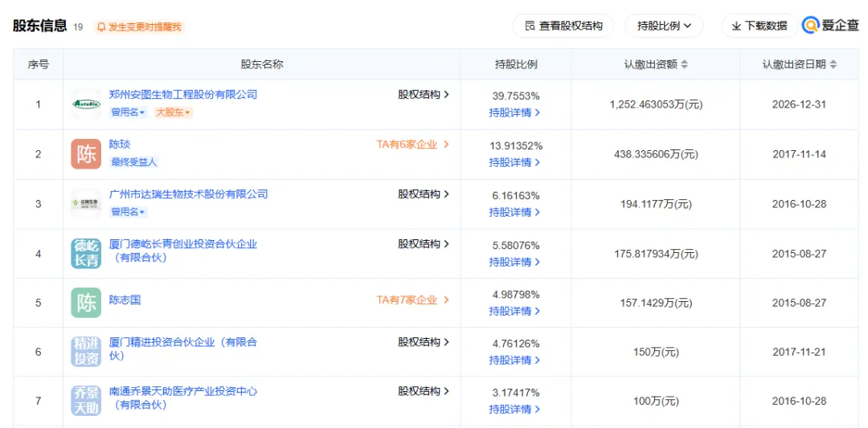Image resolution: width=868 pixels, height=428 pixels.
Task: Enable 发生变更时提醒我 change alert
Action: [139, 26]
